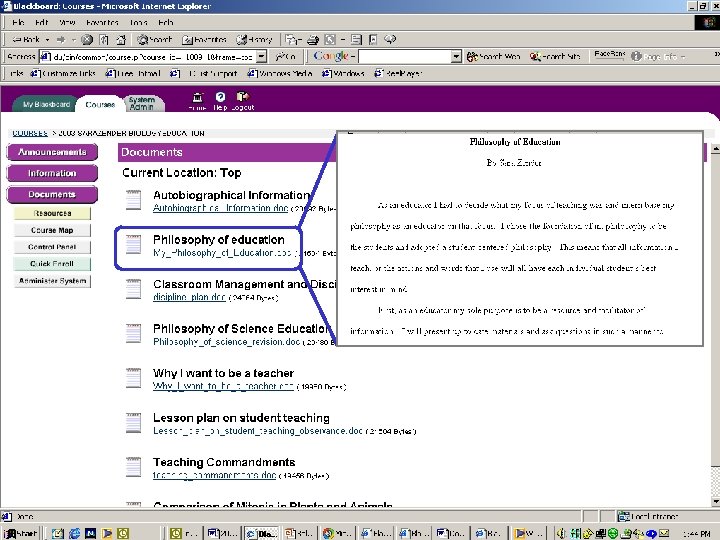Open the View menu
Image resolution: width=720 pixels, height=540 pixels.
click(x=67, y=22)
